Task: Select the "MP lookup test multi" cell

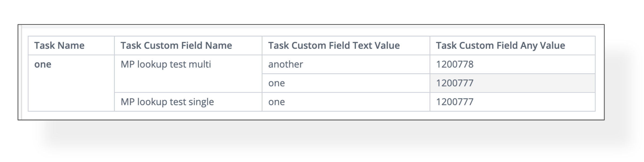Action: click(x=165, y=64)
